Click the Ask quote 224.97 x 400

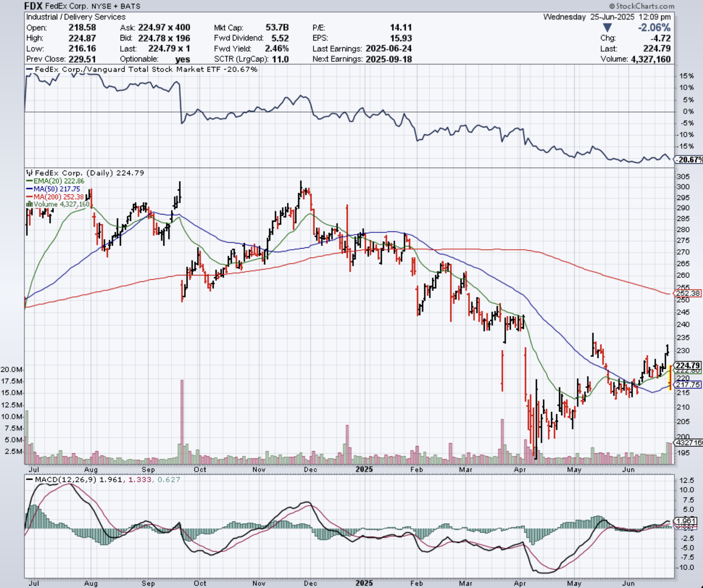coord(165,28)
